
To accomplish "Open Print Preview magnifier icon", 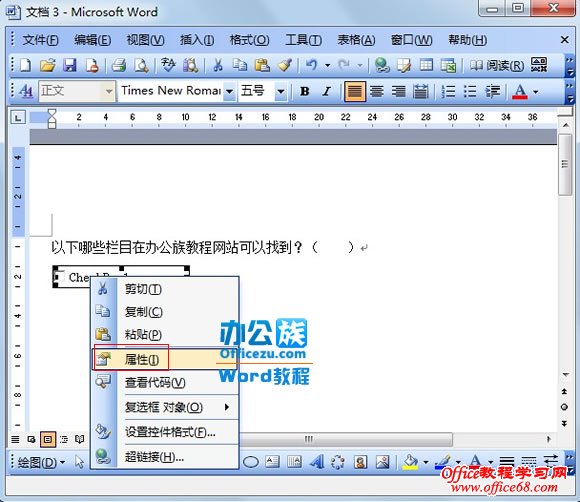I will 141,65.
